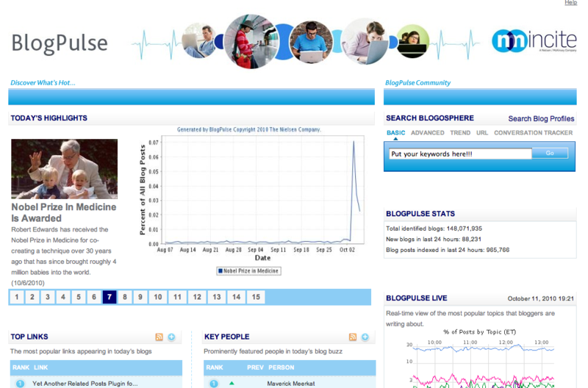Open the Help link

[570, 3]
